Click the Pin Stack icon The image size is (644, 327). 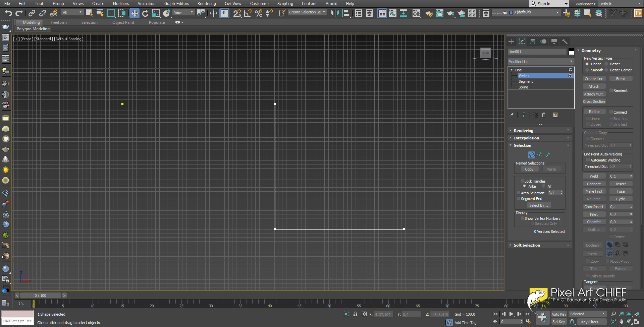tap(512, 115)
